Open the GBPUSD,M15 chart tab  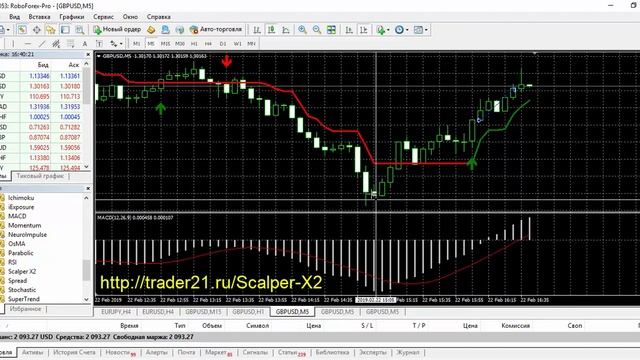[203, 312]
